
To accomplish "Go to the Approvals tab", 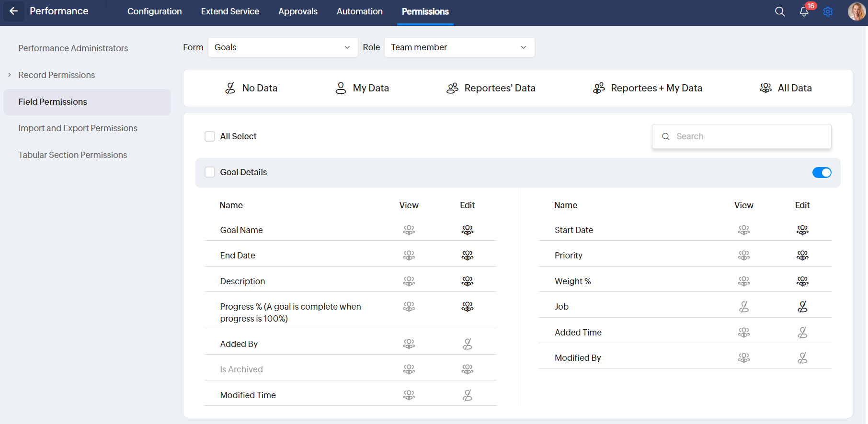I will click(297, 11).
